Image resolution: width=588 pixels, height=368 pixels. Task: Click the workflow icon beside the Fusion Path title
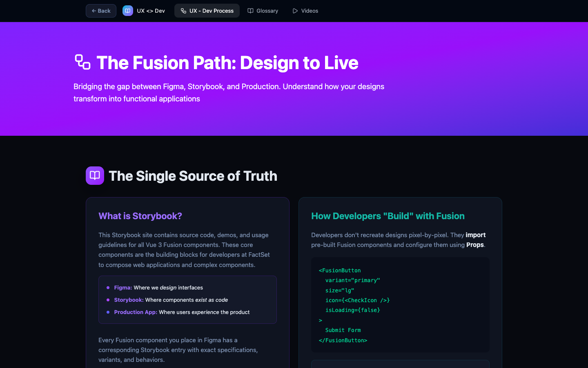[83, 62]
